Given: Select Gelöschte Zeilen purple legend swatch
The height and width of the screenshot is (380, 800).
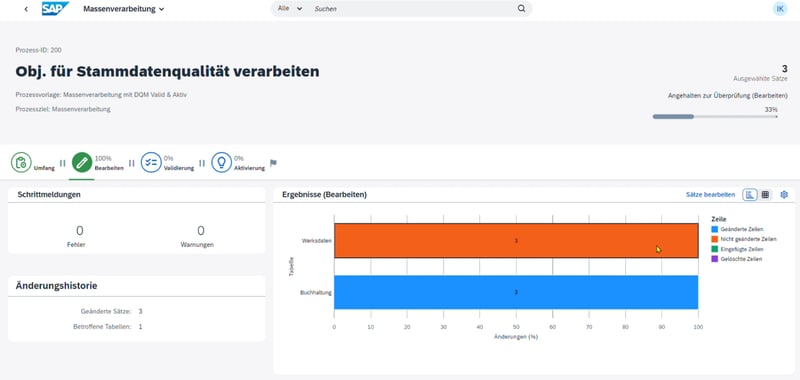Looking at the screenshot, I should click(715, 259).
